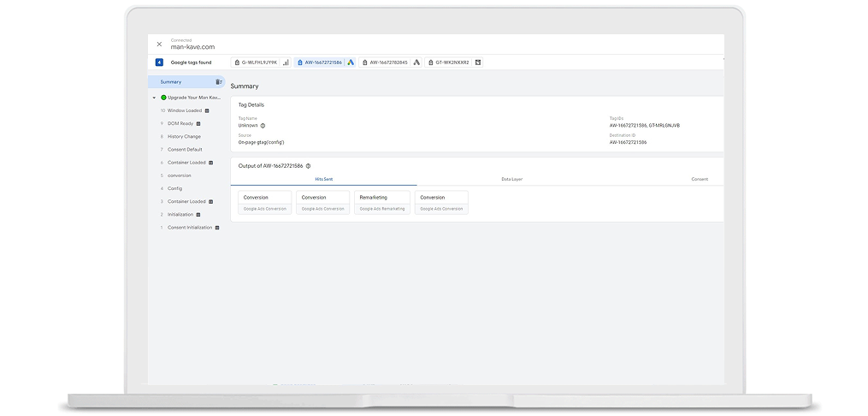Screen dimensions: 868x416
Task: Open the Remarketing hit card
Action: coord(382,203)
